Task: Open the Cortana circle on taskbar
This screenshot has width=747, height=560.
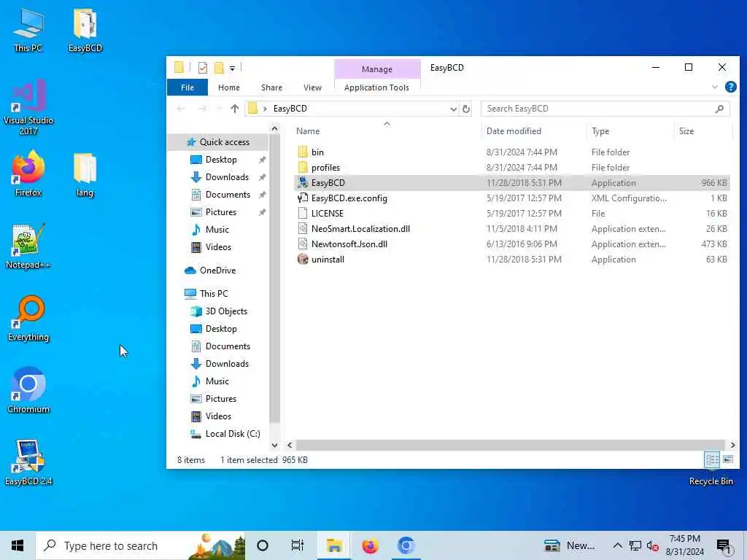Action: click(263, 545)
